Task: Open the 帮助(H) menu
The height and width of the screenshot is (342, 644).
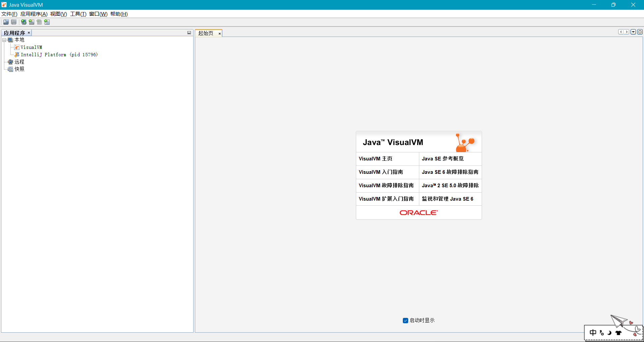Action: [x=119, y=14]
